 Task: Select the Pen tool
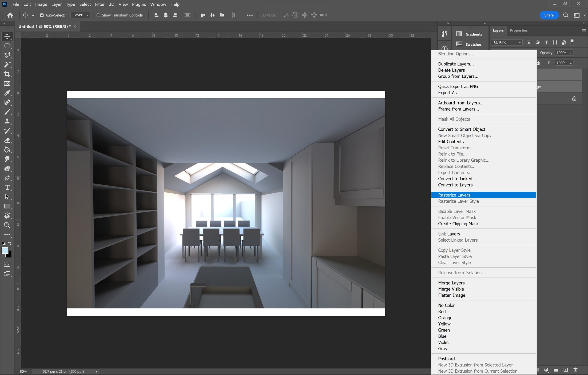click(x=7, y=178)
